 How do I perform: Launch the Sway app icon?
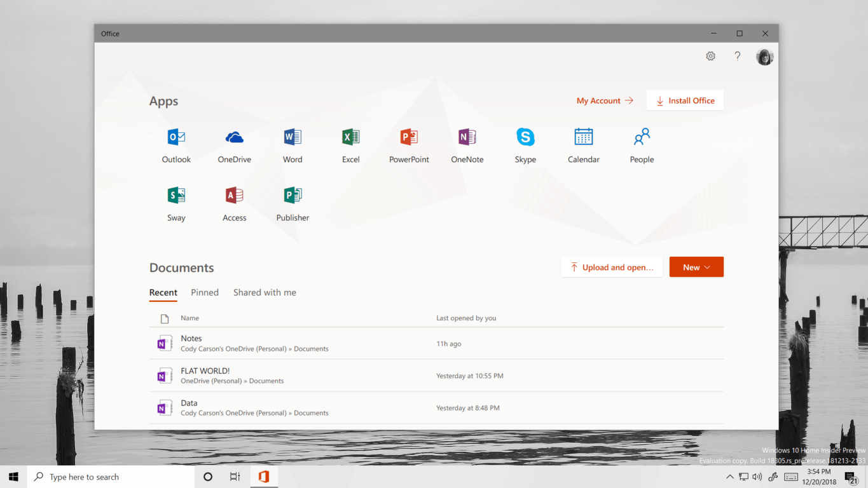coord(176,195)
